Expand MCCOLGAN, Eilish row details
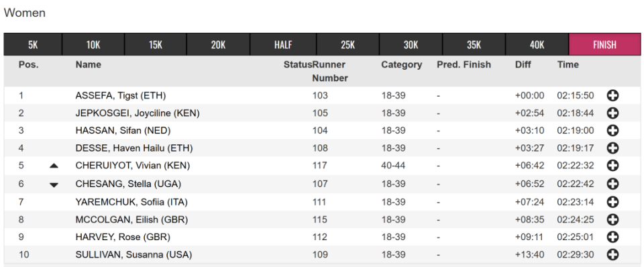 click(612, 220)
